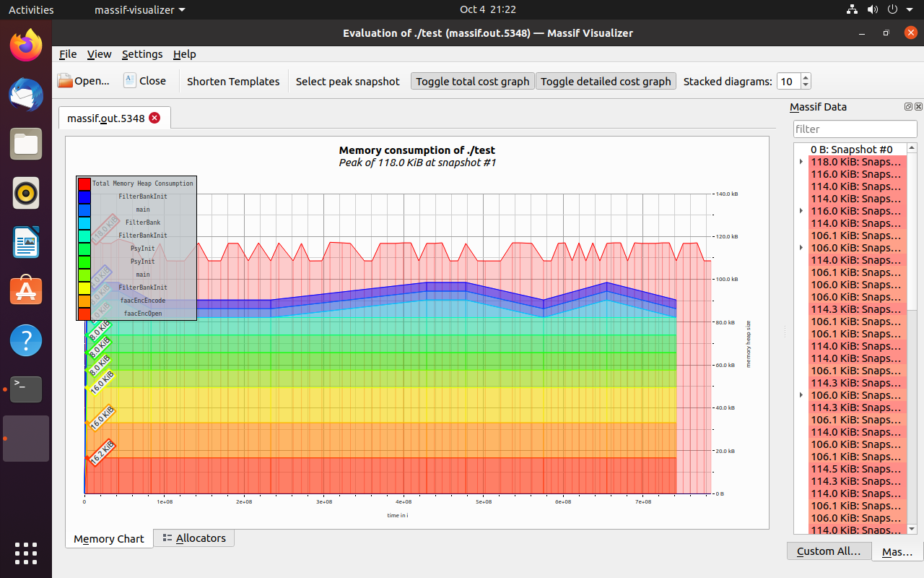Viewport: 924px width, 578px height.
Task: Open the Settings menu
Action: pos(142,54)
